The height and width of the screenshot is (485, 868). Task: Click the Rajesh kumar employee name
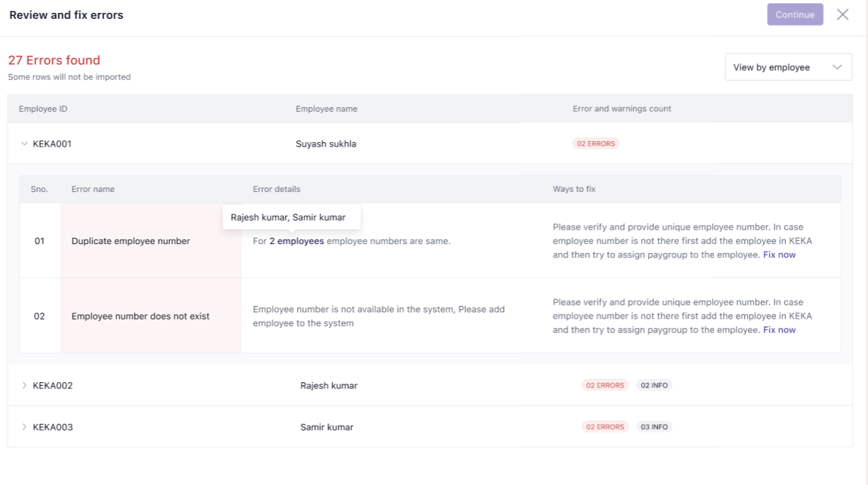tap(329, 385)
